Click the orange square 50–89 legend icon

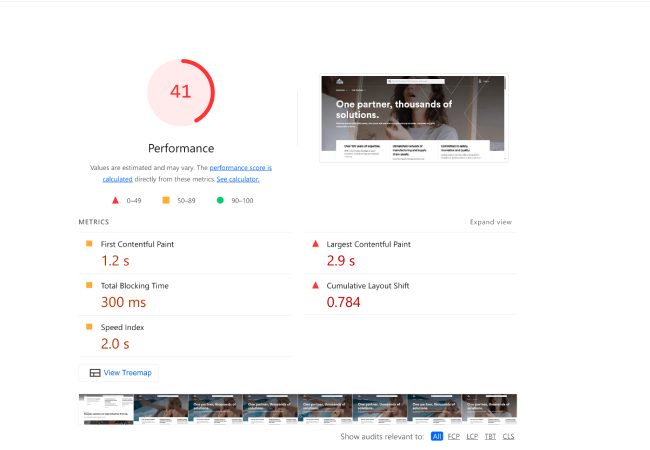tap(166, 200)
